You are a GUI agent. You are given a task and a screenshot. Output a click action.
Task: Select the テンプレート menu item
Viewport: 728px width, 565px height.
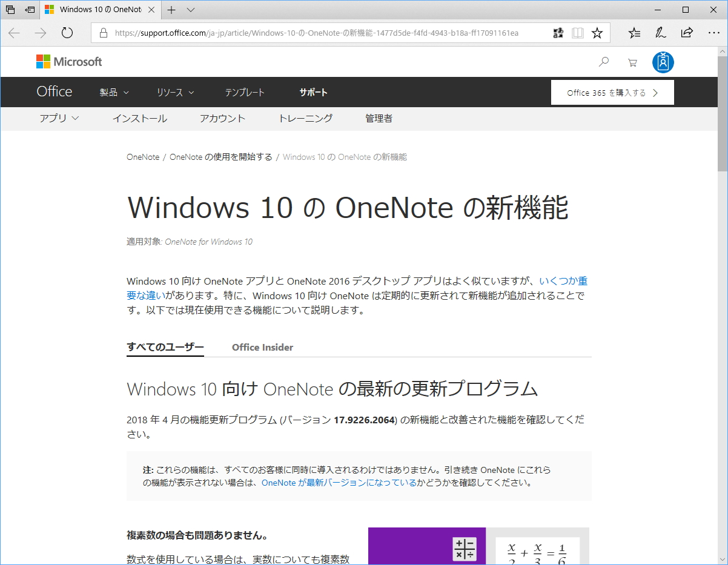(245, 92)
